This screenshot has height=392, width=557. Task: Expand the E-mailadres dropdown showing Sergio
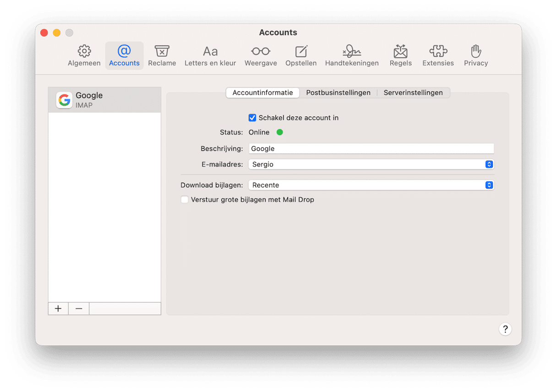[x=371, y=164]
